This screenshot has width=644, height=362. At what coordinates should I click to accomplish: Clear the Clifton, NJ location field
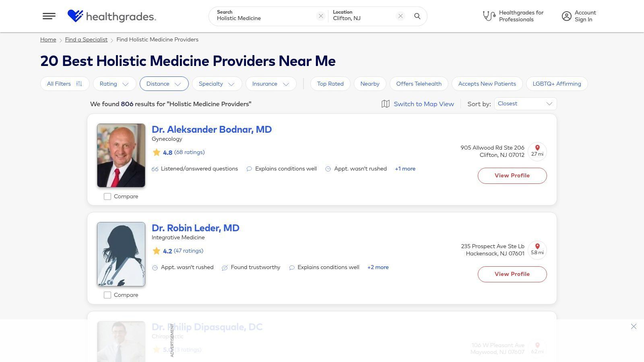400,16
